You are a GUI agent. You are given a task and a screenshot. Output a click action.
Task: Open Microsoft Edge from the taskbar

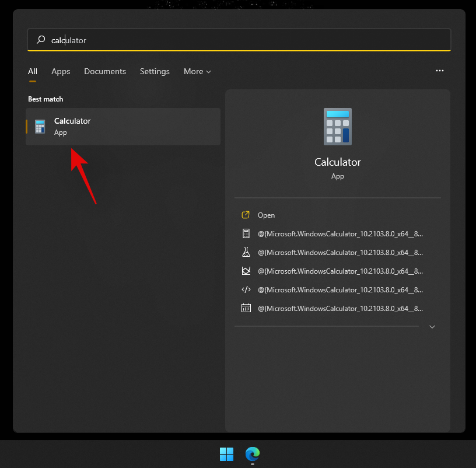coord(253,455)
